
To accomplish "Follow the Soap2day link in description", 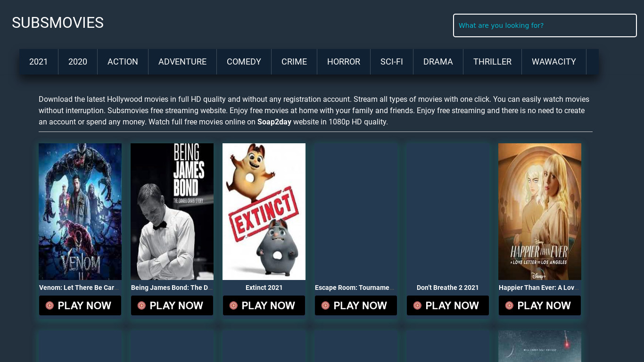I will pyautogui.click(x=274, y=122).
